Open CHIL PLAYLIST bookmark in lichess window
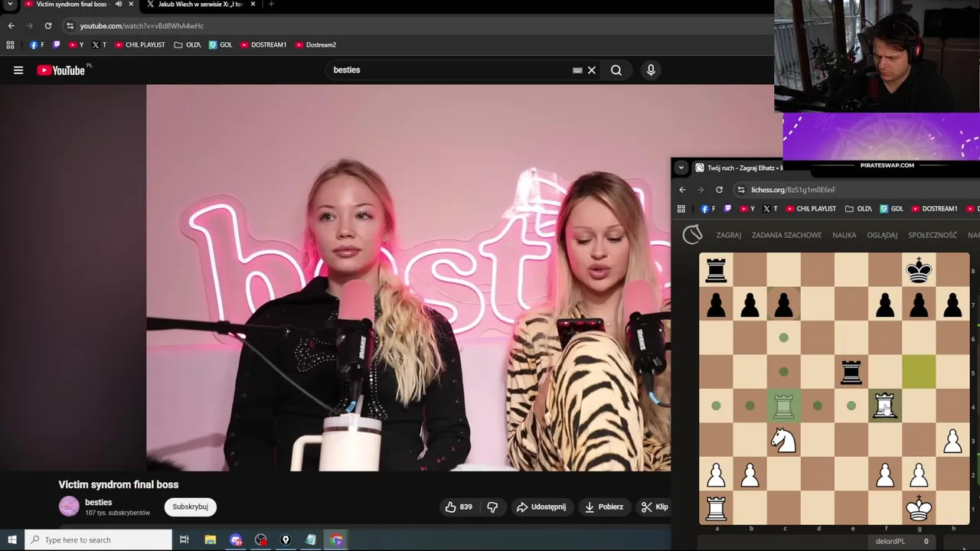Image resolution: width=980 pixels, height=551 pixels. [811, 209]
